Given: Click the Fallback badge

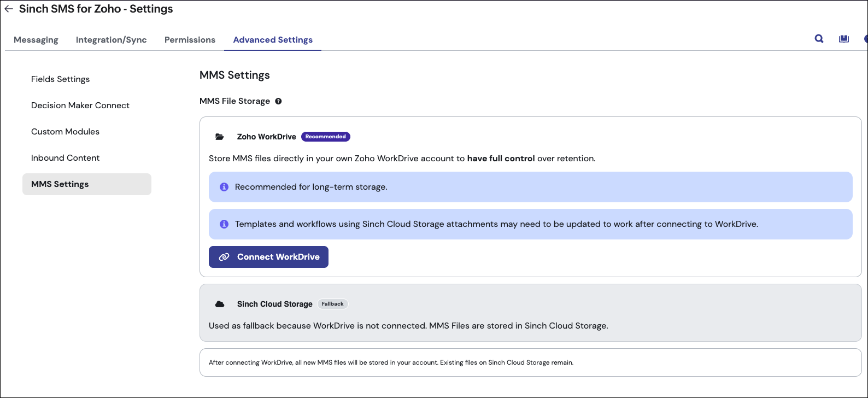Looking at the screenshot, I should click(332, 304).
